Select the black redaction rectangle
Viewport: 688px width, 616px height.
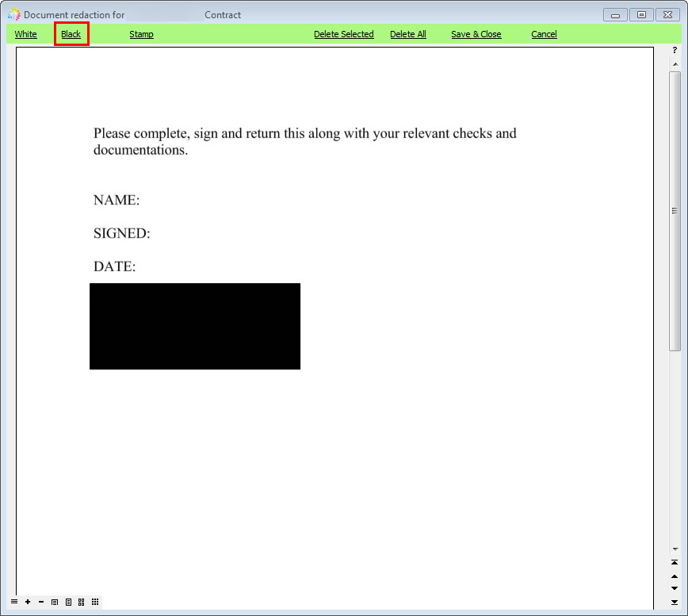[x=195, y=326]
